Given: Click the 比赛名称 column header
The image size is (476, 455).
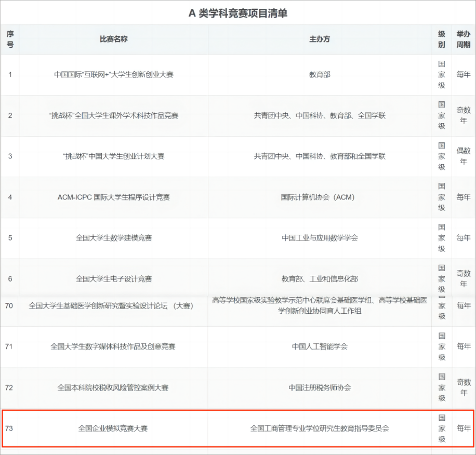Looking at the screenshot, I should (113, 39).
